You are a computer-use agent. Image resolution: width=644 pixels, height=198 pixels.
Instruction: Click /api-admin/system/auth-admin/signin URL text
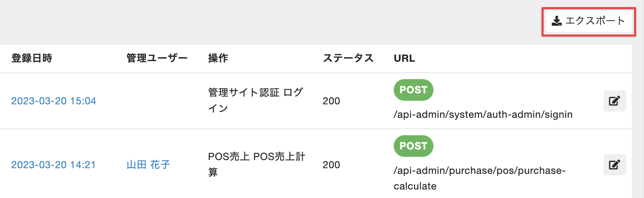pyautogui.click(x=483, y=115)
